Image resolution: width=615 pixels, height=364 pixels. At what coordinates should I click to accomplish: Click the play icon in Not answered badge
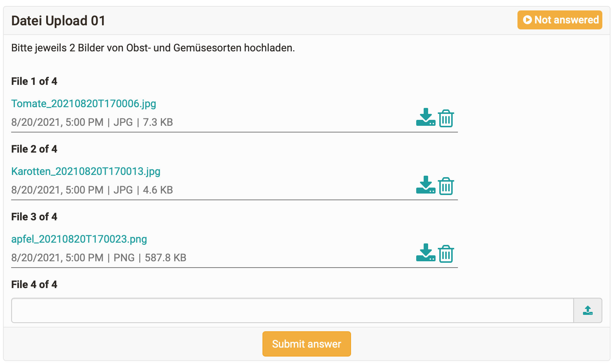pos(527,20)
